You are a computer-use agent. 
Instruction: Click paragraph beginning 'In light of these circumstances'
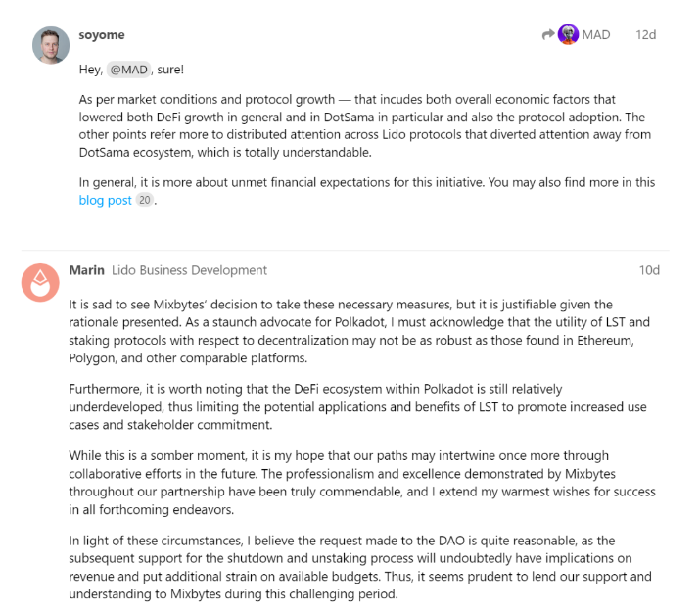[360, 567]
